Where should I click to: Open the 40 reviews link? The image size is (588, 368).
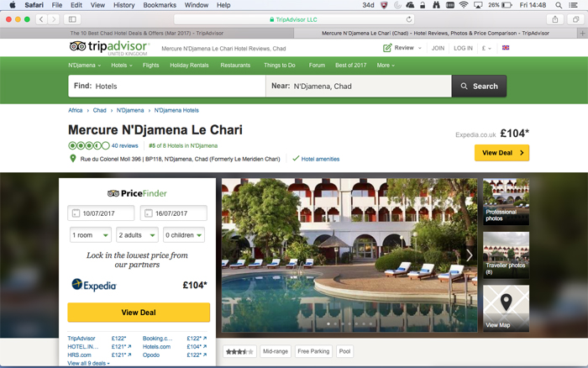(124, 145)
